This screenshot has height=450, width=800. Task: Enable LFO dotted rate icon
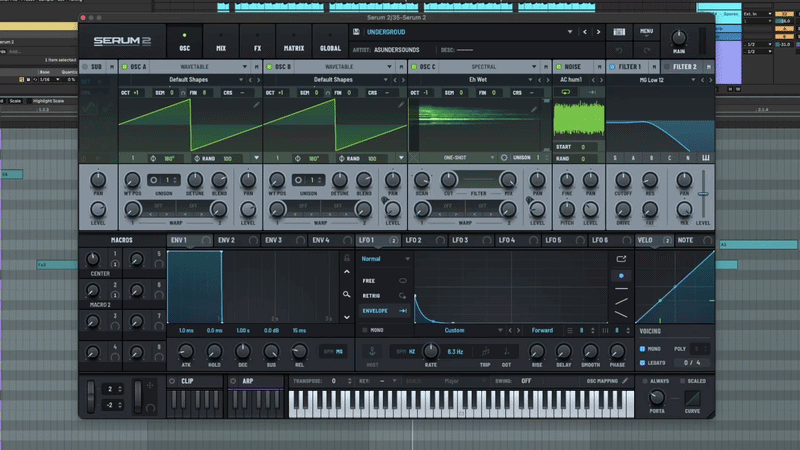506,352
